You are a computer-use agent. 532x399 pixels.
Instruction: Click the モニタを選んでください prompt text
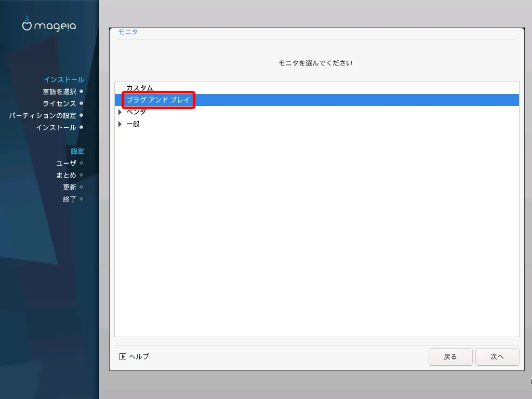click(x=315, y=63)
